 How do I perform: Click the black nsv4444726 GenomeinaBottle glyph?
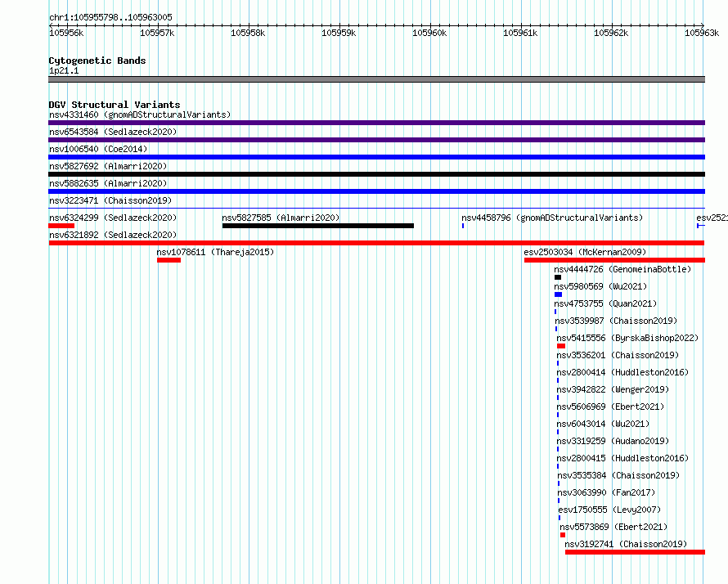[x=558, y=277]
